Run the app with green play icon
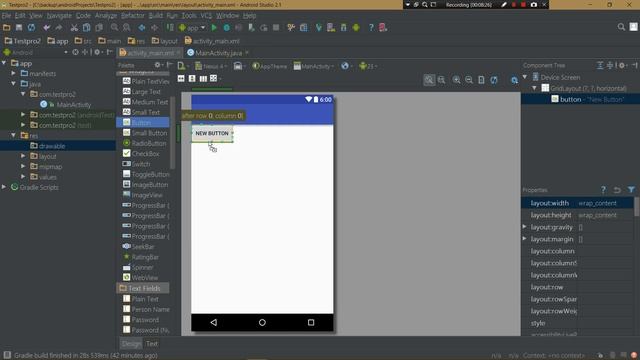640x360 pixels. click(213, 27)
